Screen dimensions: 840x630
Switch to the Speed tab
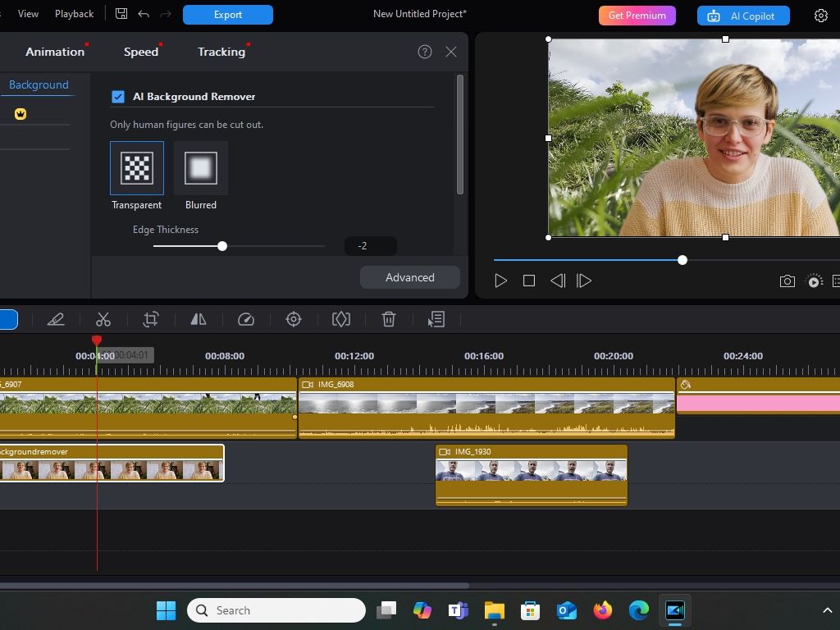click(141, 52)
